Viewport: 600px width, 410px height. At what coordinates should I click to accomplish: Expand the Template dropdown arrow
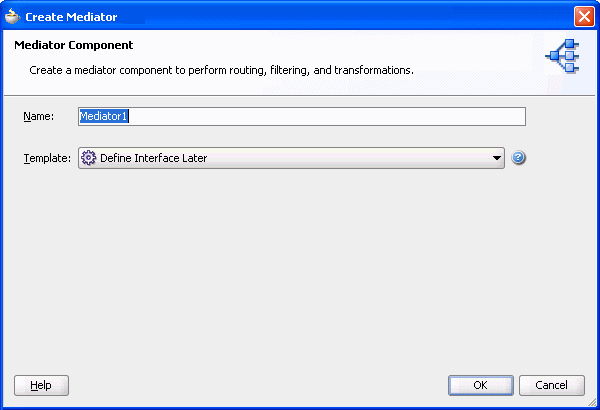pos(496,158)
